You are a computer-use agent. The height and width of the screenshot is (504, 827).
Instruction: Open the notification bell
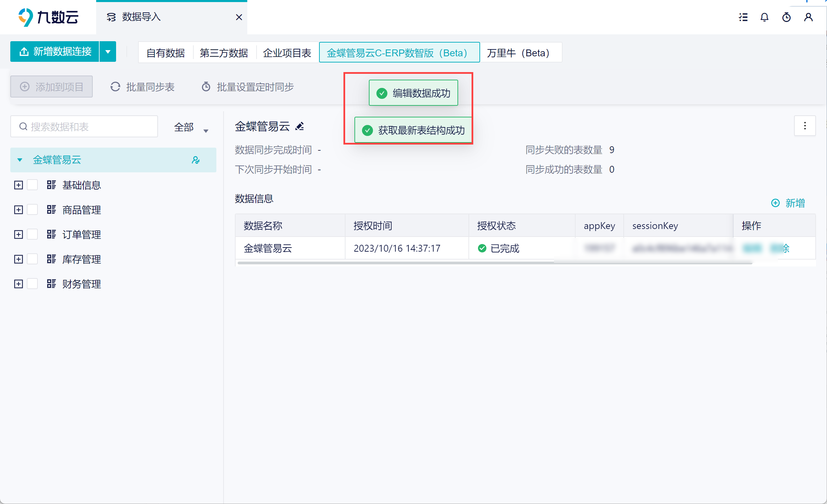pyautogui.click(x=764, y=17)
